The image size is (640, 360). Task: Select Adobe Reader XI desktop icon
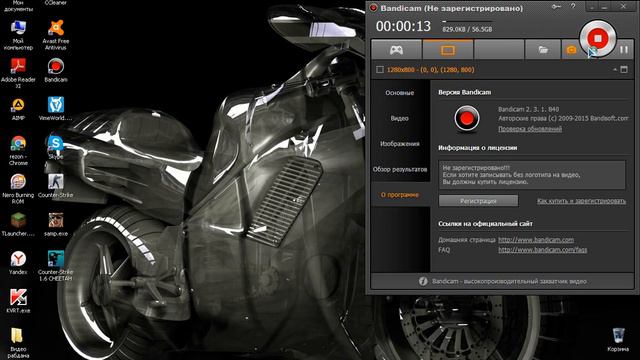click(x=18, y=73)
